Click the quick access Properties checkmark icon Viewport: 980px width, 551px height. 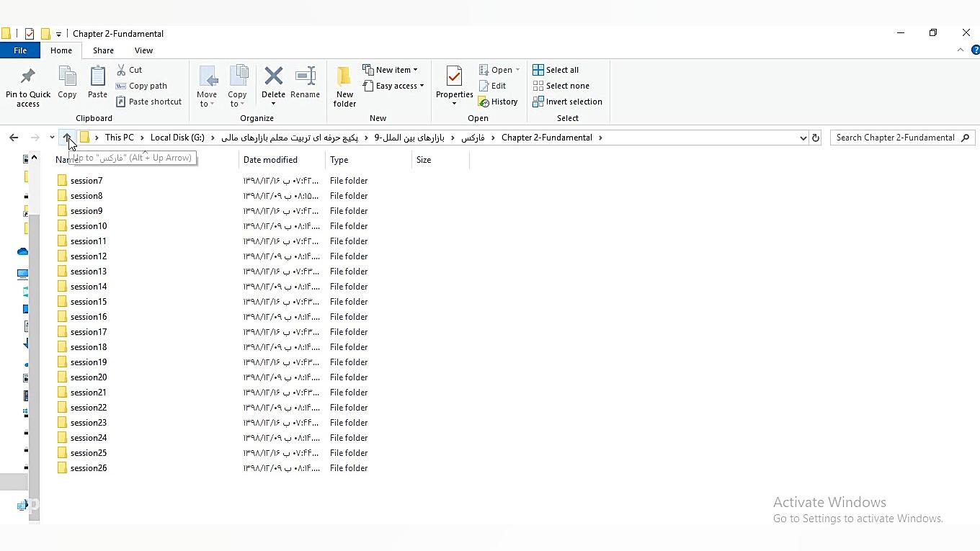tap(30, 34)
